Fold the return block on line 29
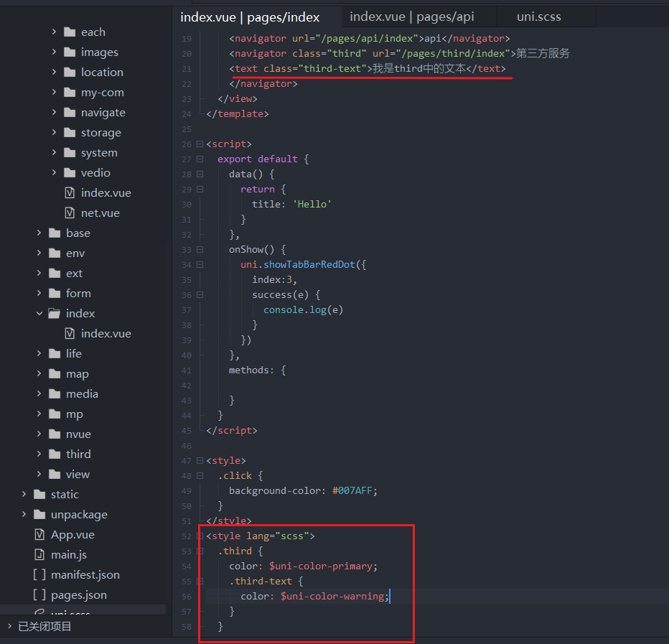 click(x=200, y=189)
